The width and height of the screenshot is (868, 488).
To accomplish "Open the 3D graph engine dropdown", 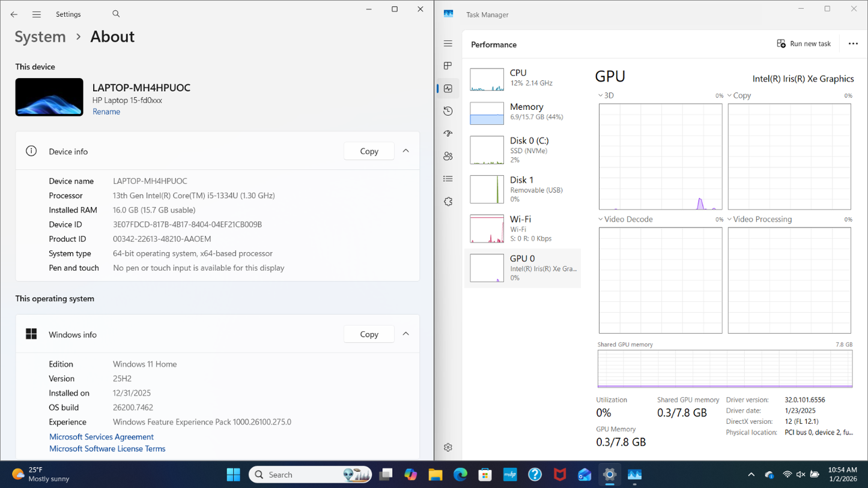I will (601, 95).
